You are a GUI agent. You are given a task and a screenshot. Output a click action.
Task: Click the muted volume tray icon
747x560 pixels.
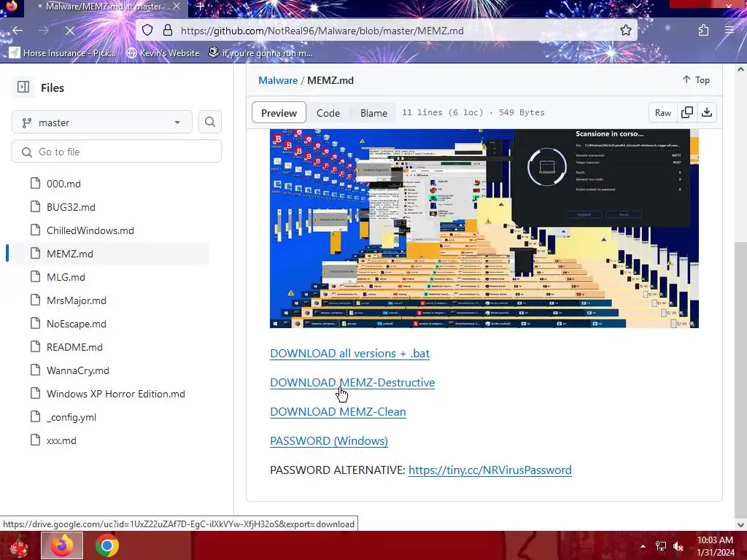(678, 546)
